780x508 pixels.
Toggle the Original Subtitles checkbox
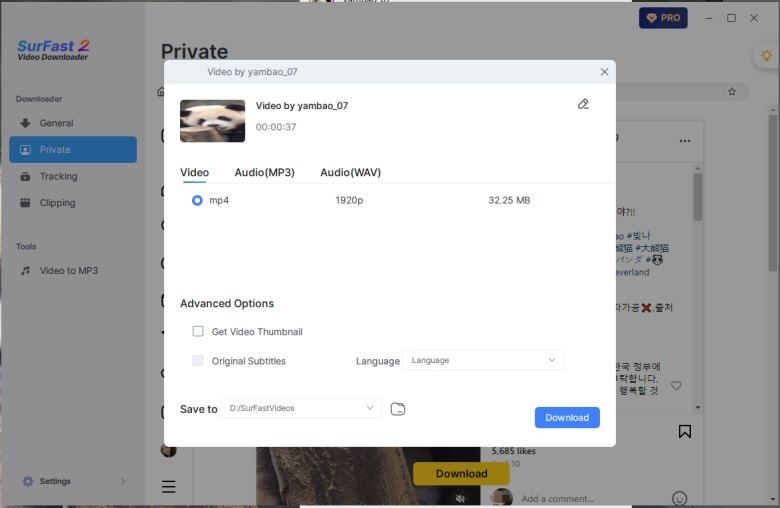(x=198, y=361)
